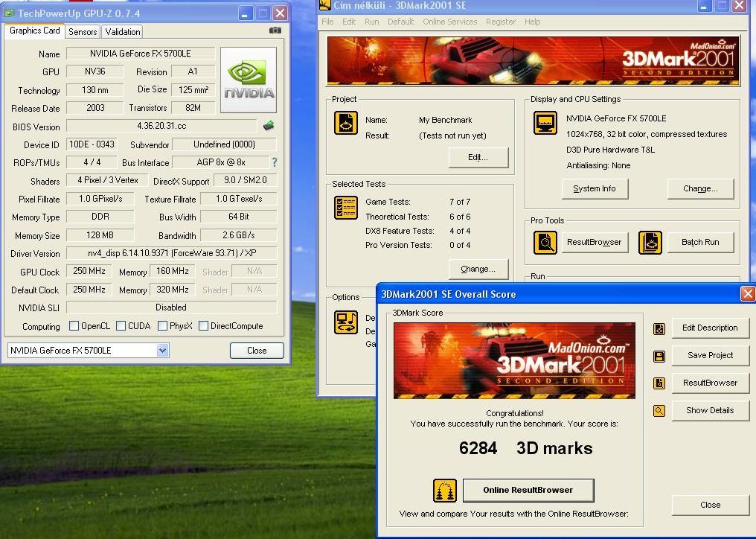The width and height of the screenshot is (756, 539).
Task: Click the Online ResultBrowser button
Action: pyautogui.click(x=528, y=491)
